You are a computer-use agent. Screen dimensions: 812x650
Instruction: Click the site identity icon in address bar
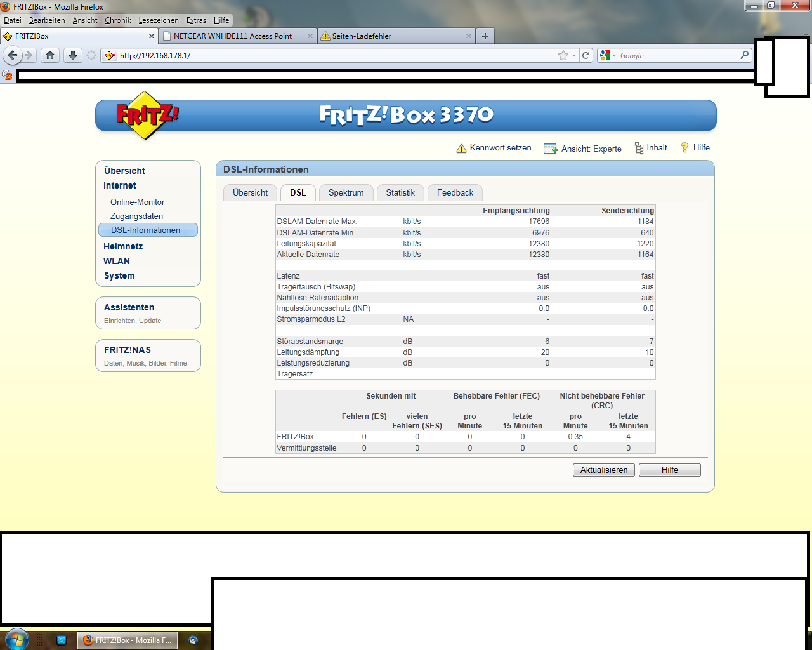pyautogui.click(x=110, y=55)
